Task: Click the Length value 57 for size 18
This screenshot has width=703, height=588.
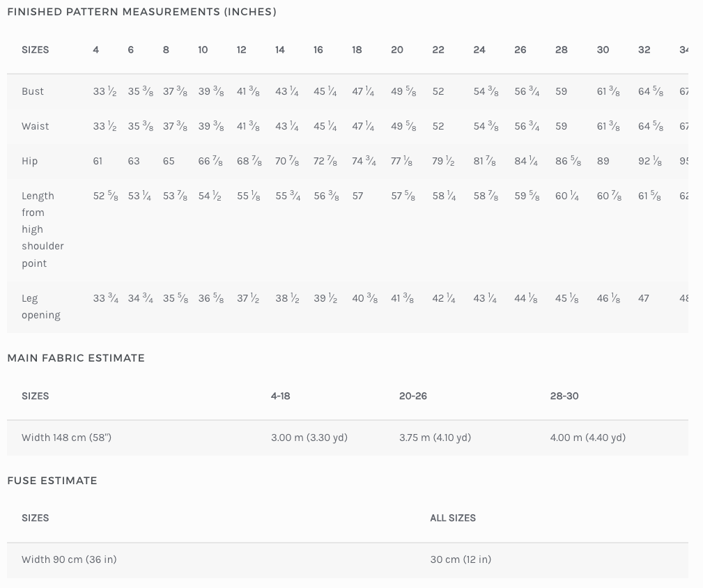Action: pos(357,196)
